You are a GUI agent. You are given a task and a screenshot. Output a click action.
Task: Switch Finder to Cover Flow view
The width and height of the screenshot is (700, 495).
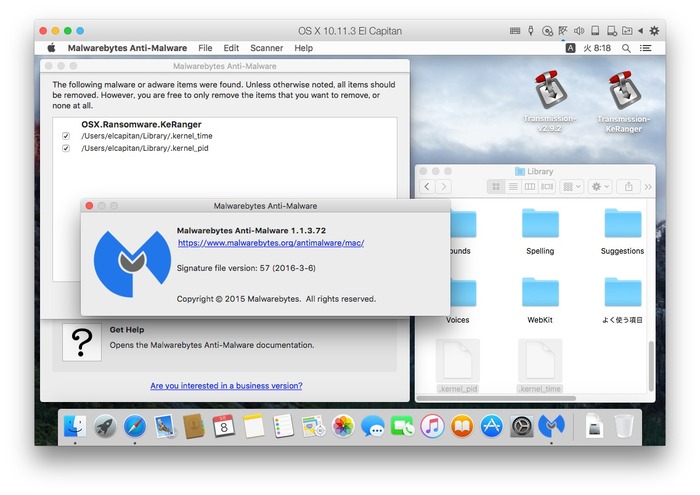point(547,186)
